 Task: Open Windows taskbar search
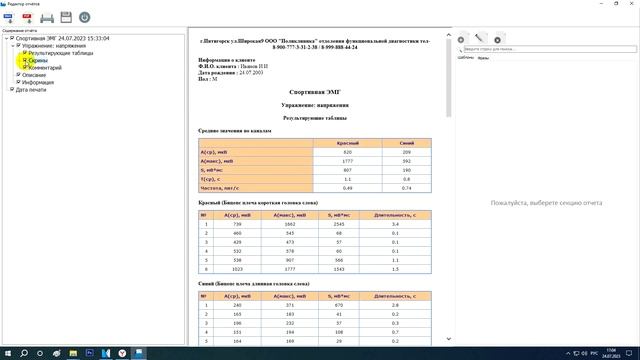(24, 353)
